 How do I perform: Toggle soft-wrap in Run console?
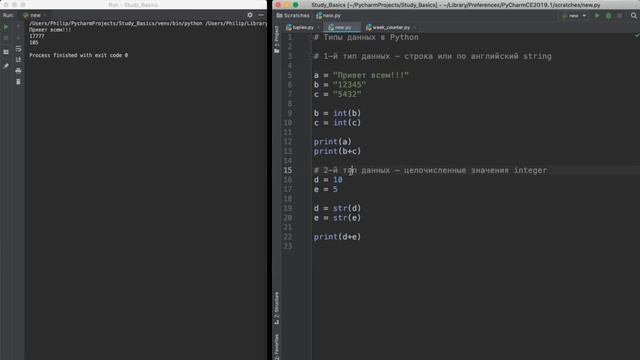point(18,49)
